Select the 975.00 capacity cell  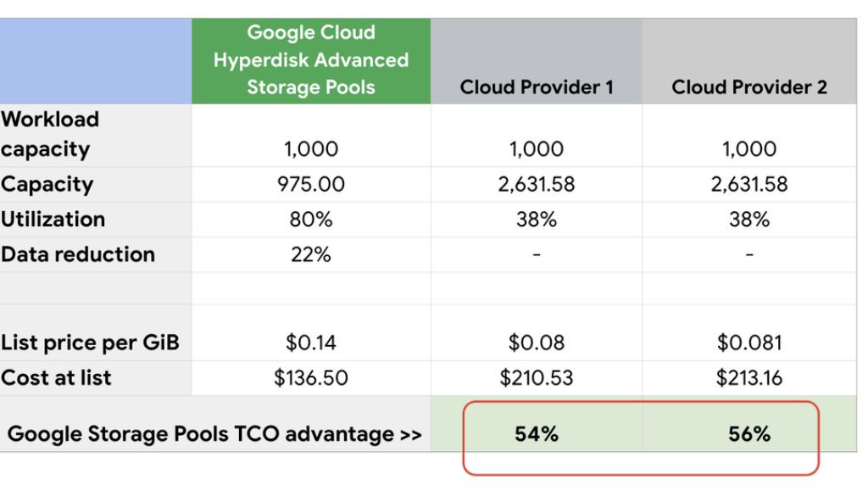coord(311,184)
